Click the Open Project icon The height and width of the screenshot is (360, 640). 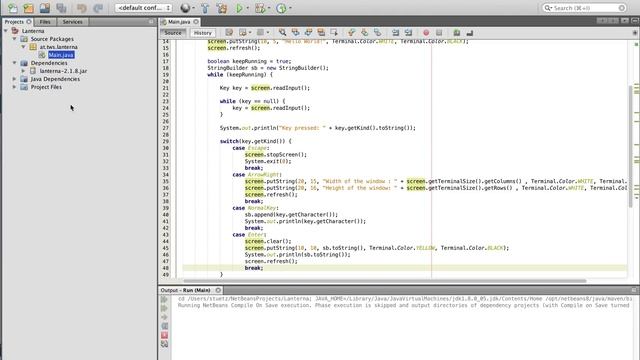[45, 8]
